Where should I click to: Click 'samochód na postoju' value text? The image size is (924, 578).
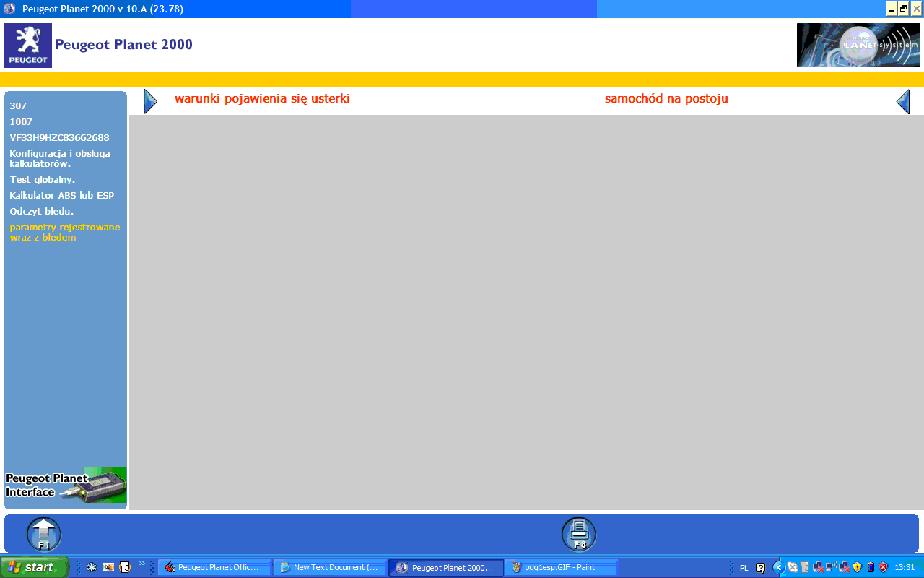coord(666,99)
